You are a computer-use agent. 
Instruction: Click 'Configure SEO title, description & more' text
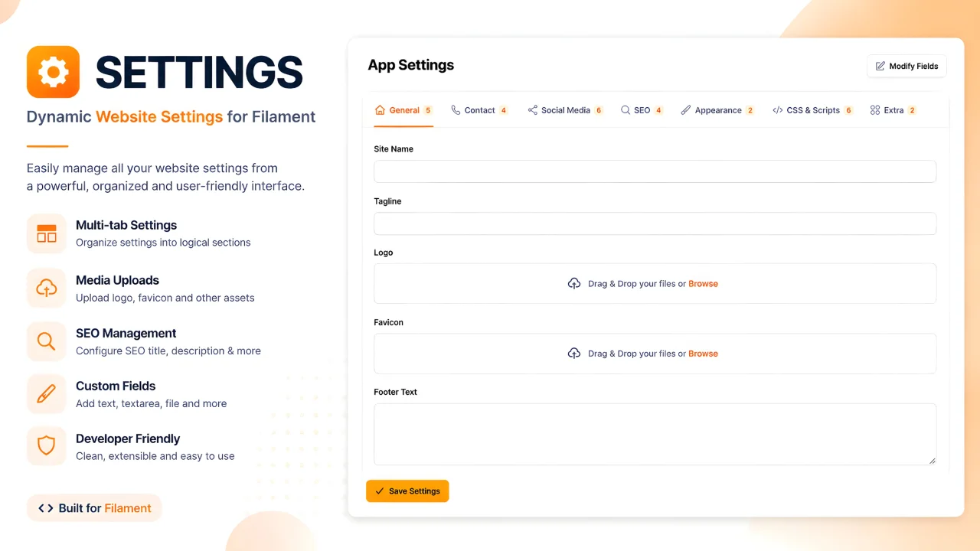pos(168,350)
